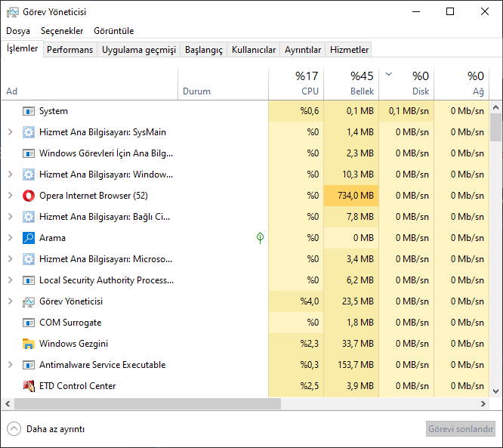Switch to the Performans tab
This screenshot has height=448, width=503.
point(70,50)
